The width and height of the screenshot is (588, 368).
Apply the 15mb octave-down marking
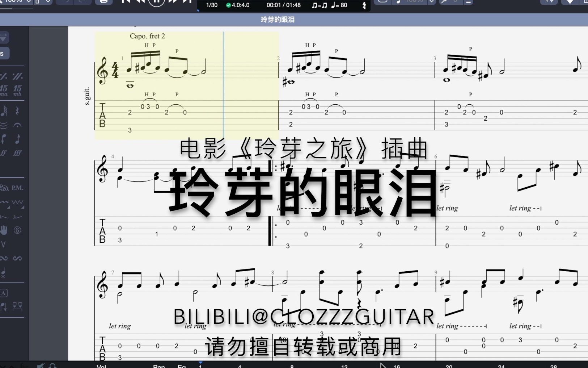pyautogui.click(x=17, y=90)
